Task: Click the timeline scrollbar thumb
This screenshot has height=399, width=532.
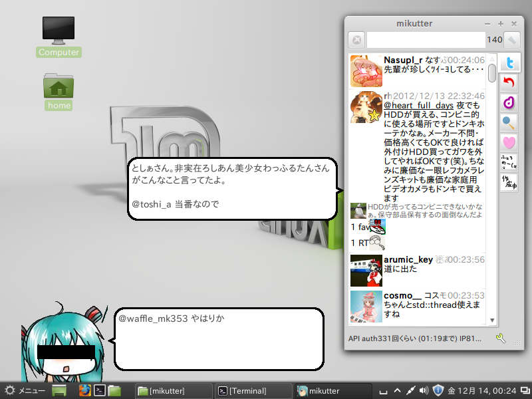Action: [x=492, y=73]
